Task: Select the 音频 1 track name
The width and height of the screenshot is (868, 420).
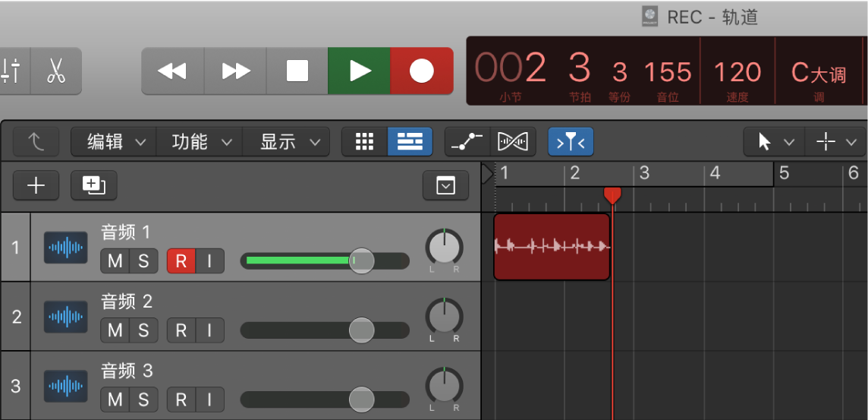Action: pos(126,232)
